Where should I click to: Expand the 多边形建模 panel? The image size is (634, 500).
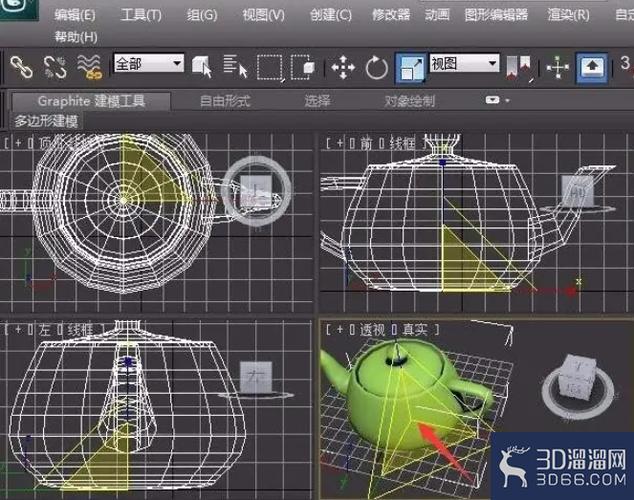pyautogui.click(x=46, y=121)
